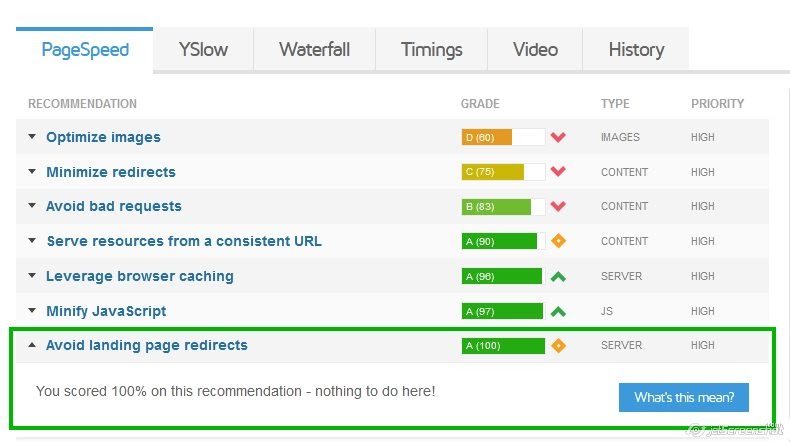Open the Minify JavaScript recommendation link
Screen dimensions: 790x442
(x=106, y=311)
